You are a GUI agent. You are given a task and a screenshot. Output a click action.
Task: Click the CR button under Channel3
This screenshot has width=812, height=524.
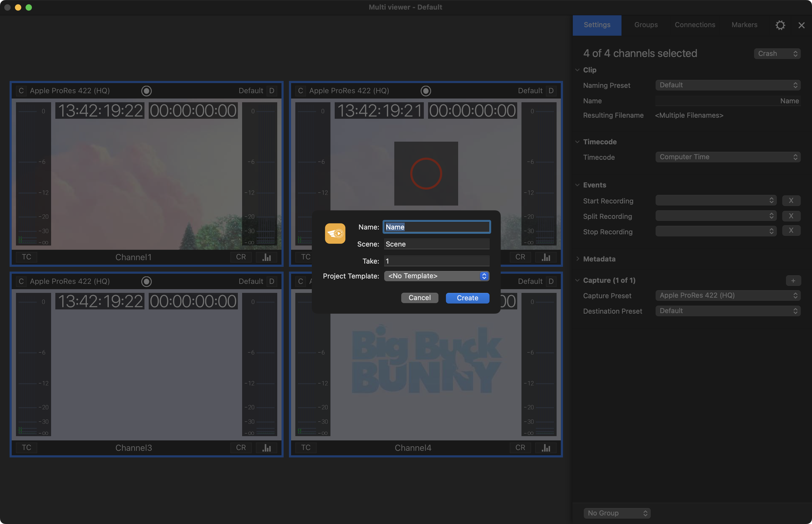tap(241, 447)
